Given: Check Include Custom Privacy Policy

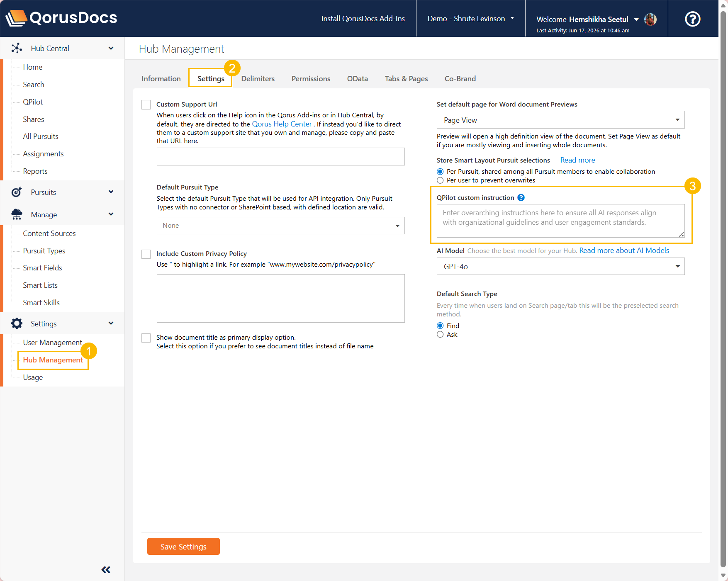Looking at the screenshot, I should coord(146,254).
